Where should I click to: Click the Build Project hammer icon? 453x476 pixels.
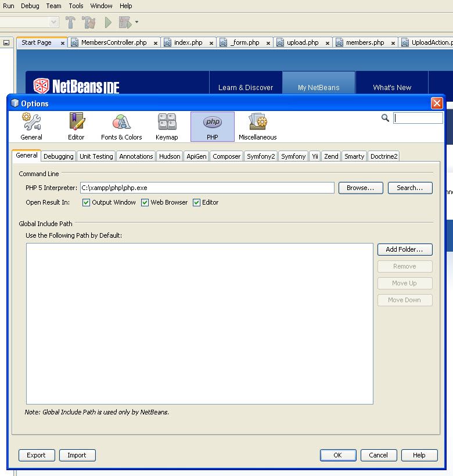pos(70,22)
